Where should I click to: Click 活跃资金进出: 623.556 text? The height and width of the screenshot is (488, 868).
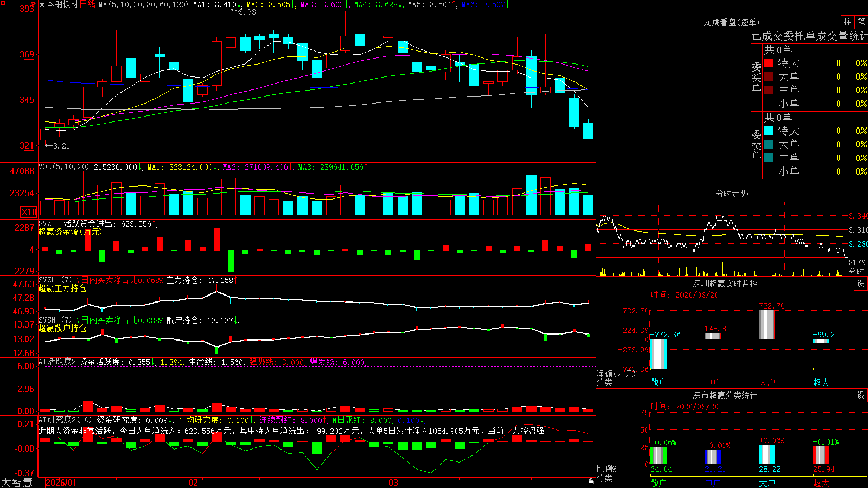tap(107, 224)
